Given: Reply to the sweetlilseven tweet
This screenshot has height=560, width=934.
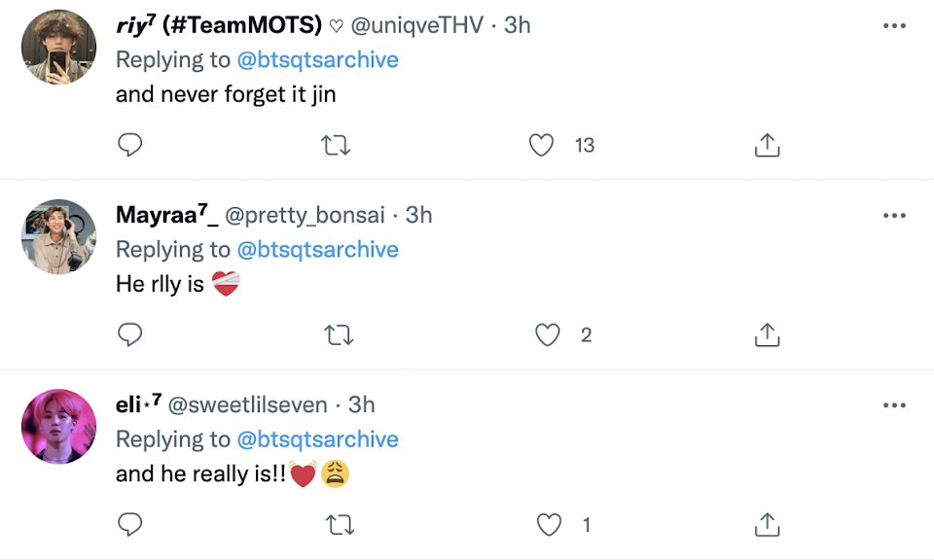Looking at the screenshot, I should coord(129,526).
